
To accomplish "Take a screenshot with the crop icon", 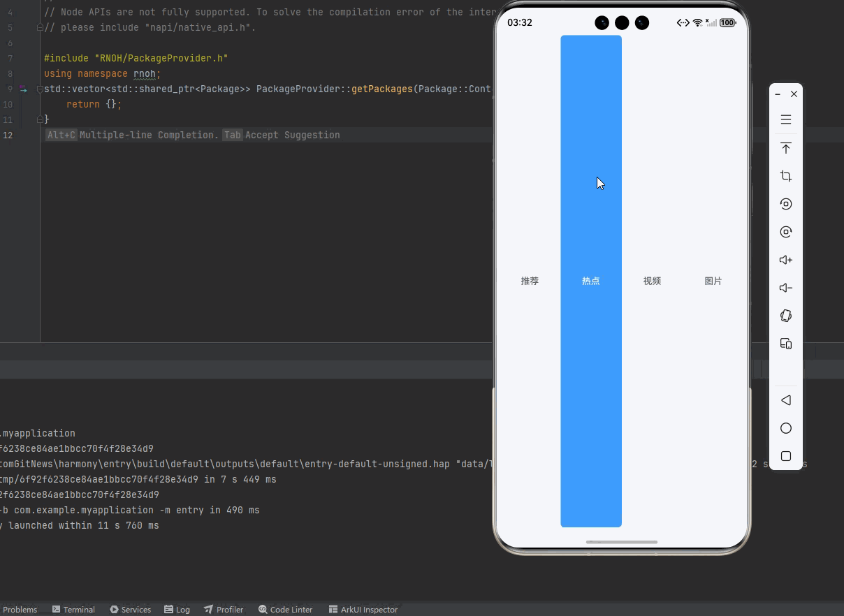I will 786,176.
